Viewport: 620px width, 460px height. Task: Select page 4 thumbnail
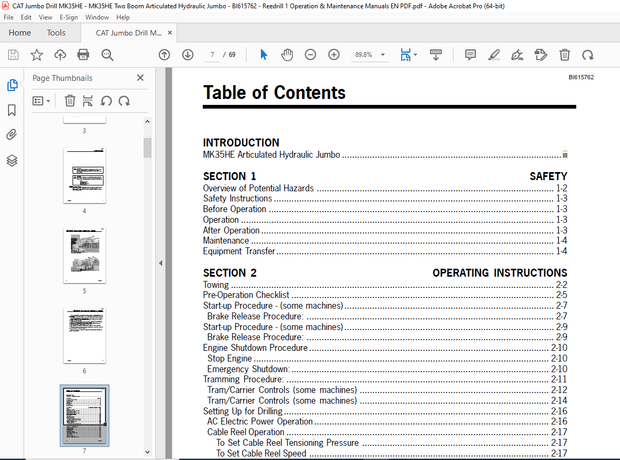[84, 176]
